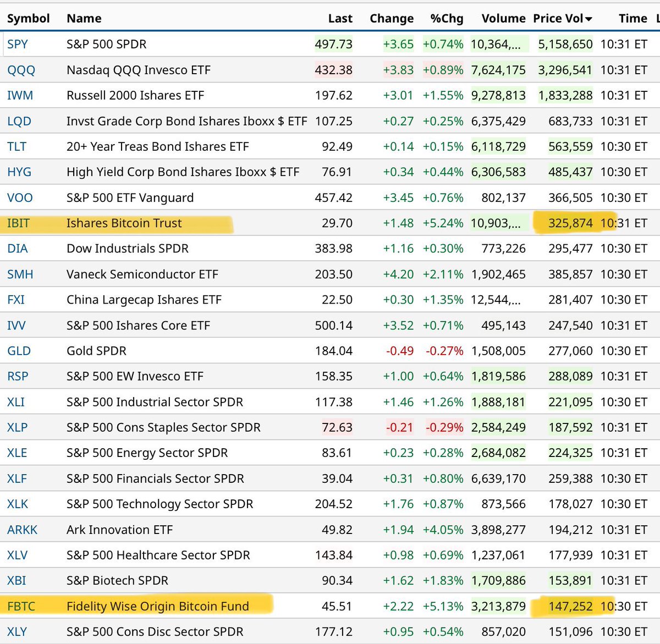Open the ARKK symbol link
660x644 pixels.
(x=23, y=530)
